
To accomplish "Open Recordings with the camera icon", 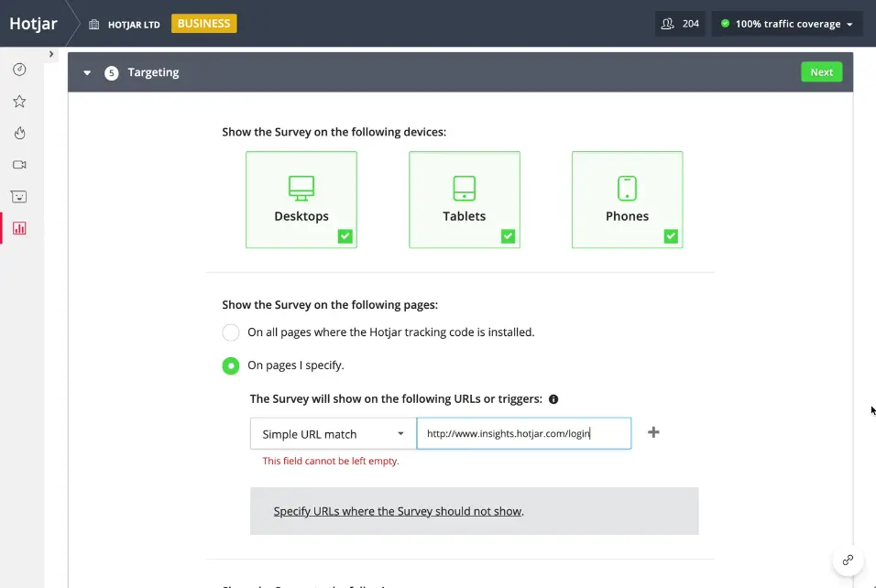I will (x=19, y=165).
